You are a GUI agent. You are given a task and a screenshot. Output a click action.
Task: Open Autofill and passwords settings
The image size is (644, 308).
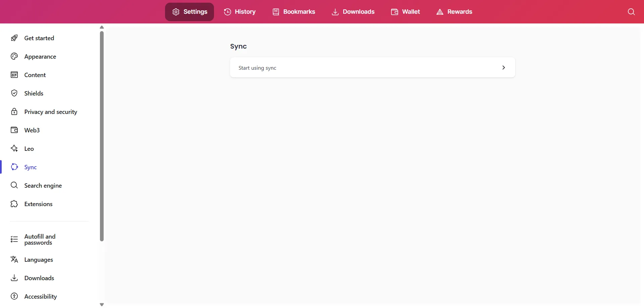[x=40, y=240]
